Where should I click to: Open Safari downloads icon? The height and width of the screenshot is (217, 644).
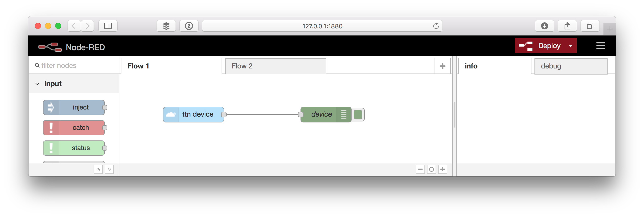545,26
